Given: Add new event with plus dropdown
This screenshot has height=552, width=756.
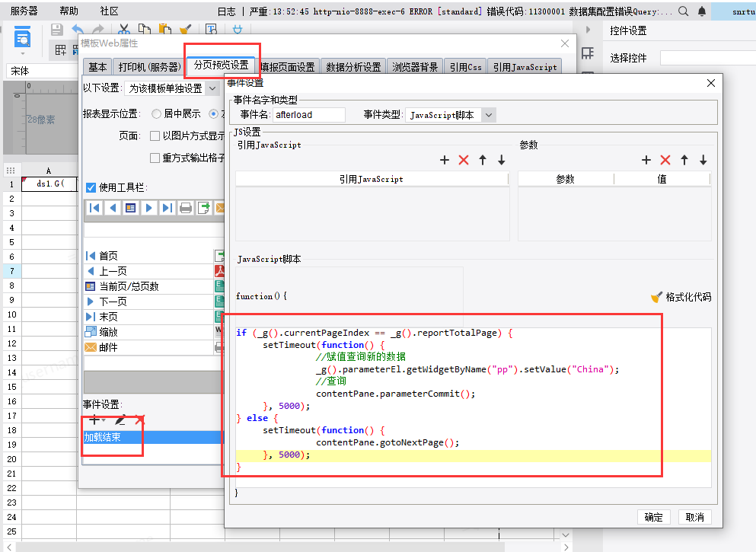Looking at the screenshot, I should point(97,420).
